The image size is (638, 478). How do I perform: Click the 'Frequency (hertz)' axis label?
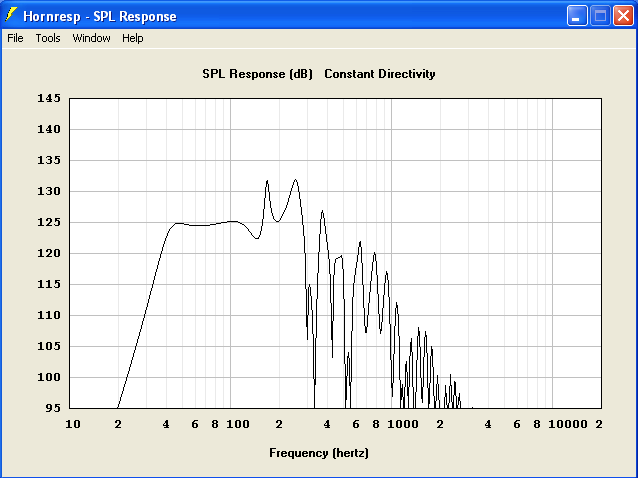coord(319,453)
